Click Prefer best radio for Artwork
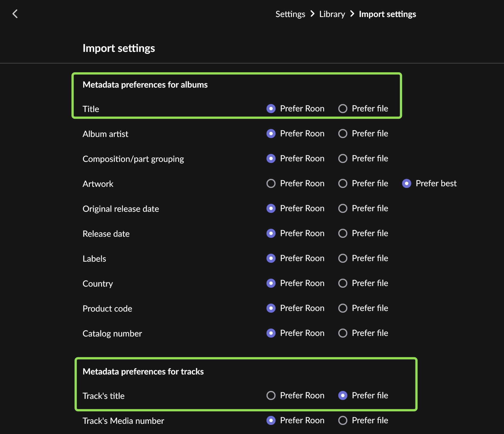This screenshot has width=504, height=434. click(x=407, y=183)
